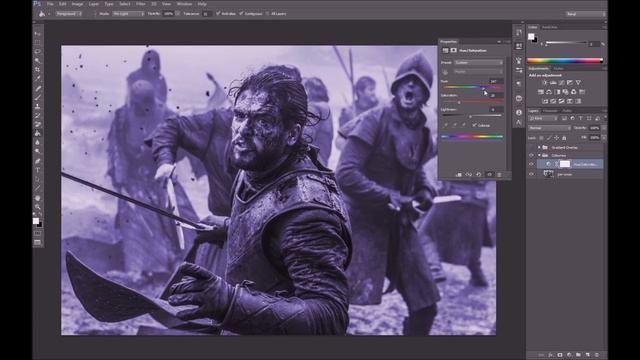Open the fill Mode dropdown in options bar

pos(128,13)
